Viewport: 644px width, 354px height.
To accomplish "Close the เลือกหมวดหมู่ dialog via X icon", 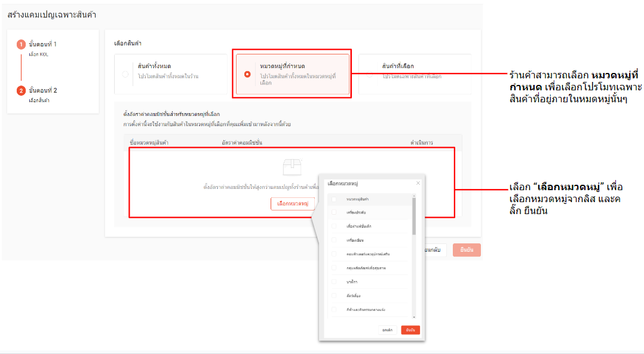I will [417, 183].
